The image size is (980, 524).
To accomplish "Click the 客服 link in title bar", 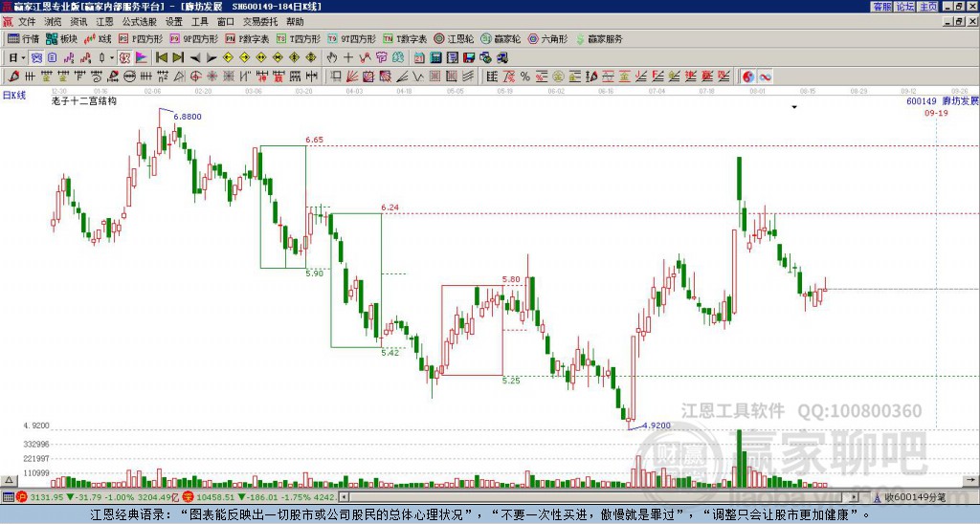I will [x=881, y=7].
